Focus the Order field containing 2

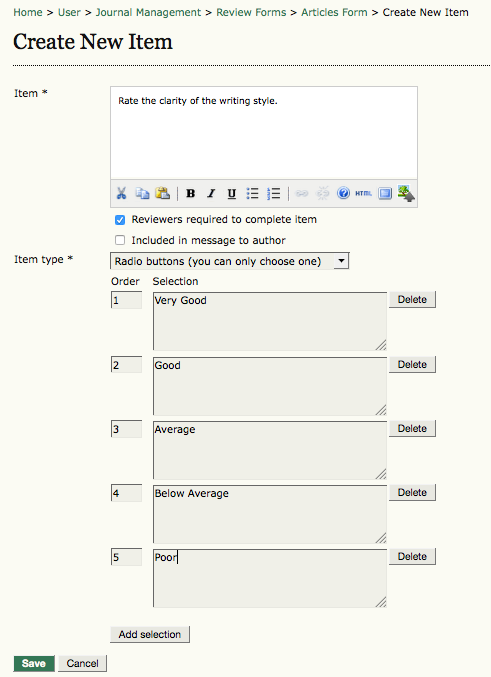click(x=126, y=365)
